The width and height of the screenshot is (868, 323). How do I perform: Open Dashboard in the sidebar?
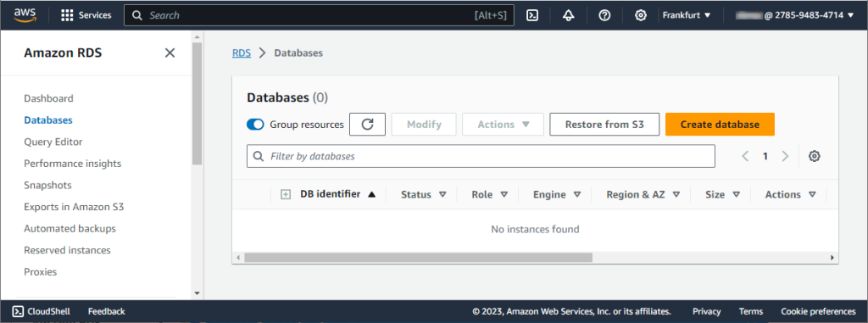point(48,98)
